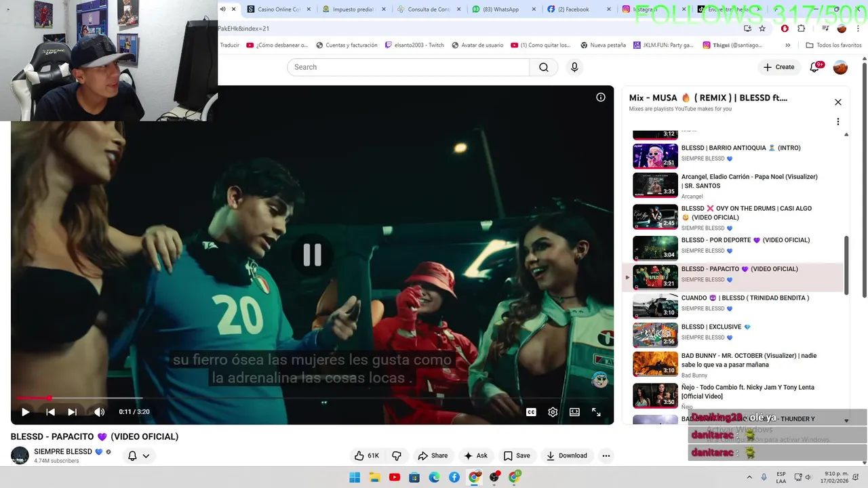Toggle channel notification bell for SIEMPRE BLESSD
This screenshot has height=488, width=868.
click(132, 455)
